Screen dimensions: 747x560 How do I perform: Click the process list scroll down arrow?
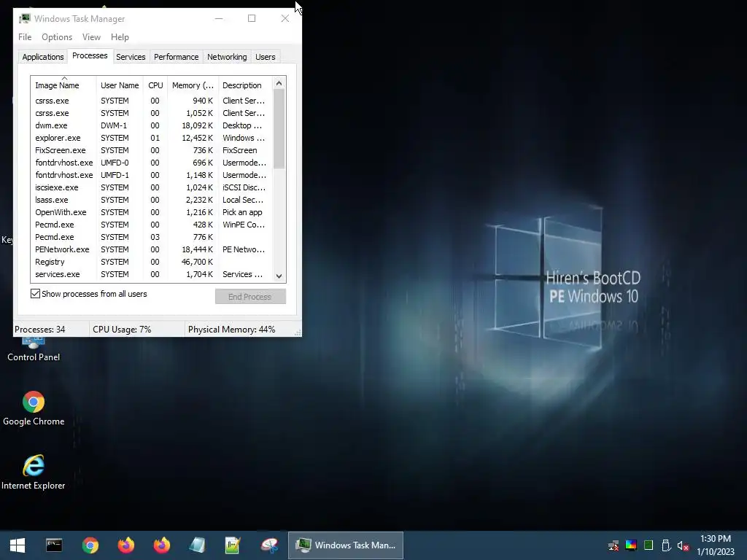(x=279, y=276)
